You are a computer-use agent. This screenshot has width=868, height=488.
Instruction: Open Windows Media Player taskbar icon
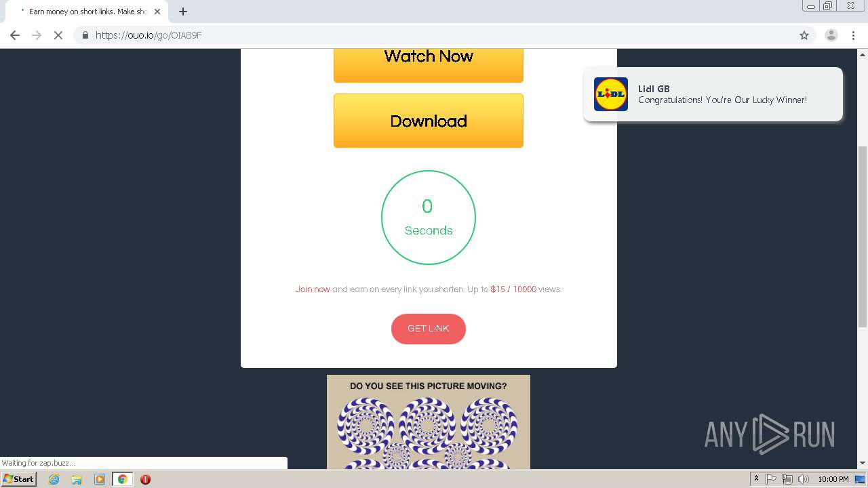[100, 479]
